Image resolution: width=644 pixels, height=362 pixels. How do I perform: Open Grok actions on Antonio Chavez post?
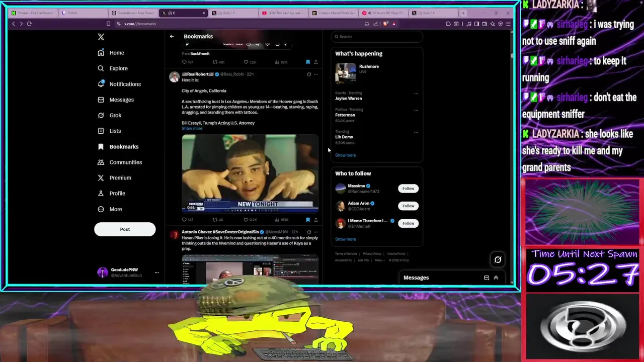click(309, 232)
